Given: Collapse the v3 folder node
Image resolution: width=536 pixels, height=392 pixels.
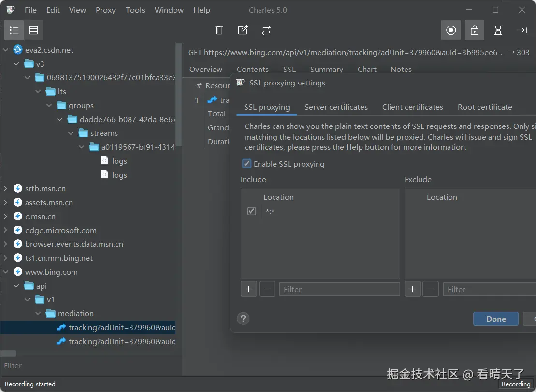Looking at the screenshot, I should tap(16, 64).
